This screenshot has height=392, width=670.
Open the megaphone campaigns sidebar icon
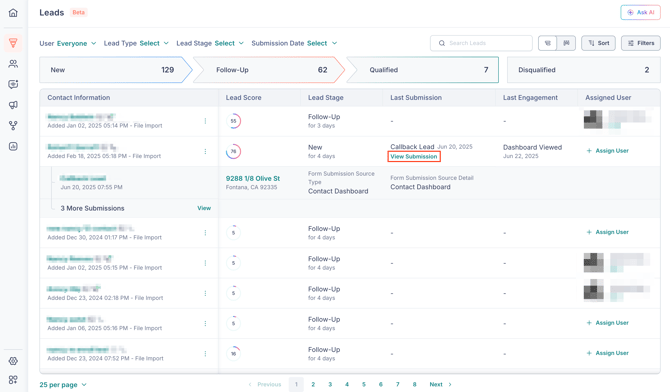(13, 105)
